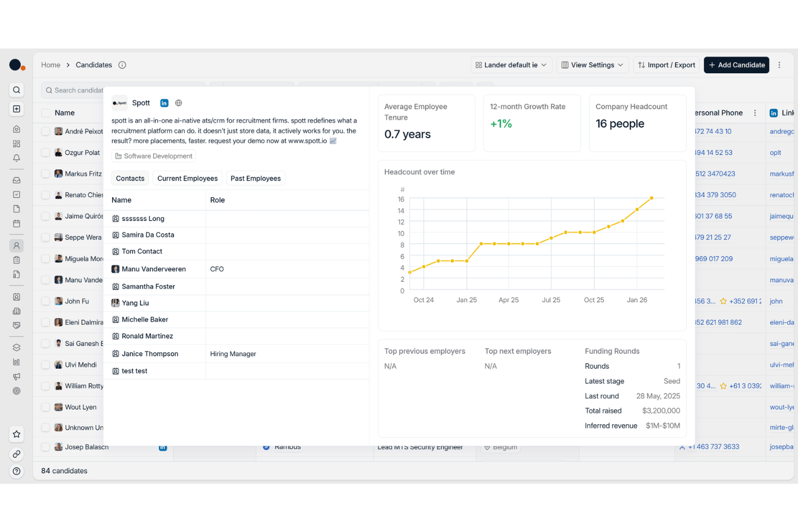
Task: Open the bar chart analytics icon
Action: tap(17, 362)
